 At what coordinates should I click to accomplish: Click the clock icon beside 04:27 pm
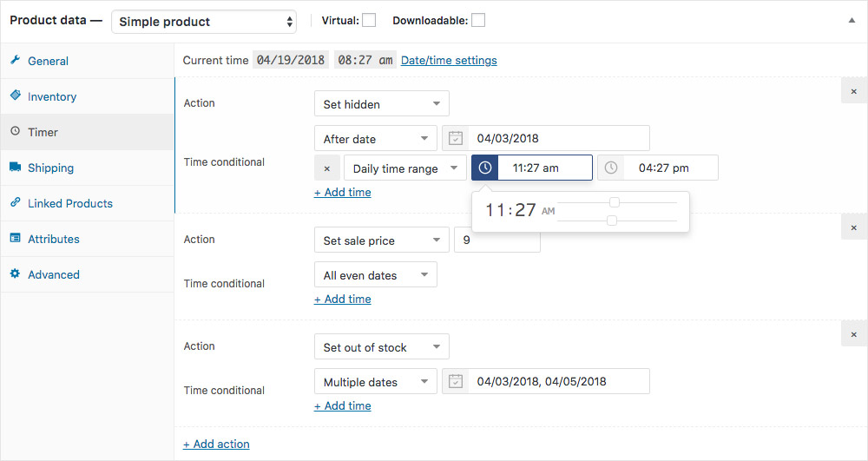tap(611, 168)
